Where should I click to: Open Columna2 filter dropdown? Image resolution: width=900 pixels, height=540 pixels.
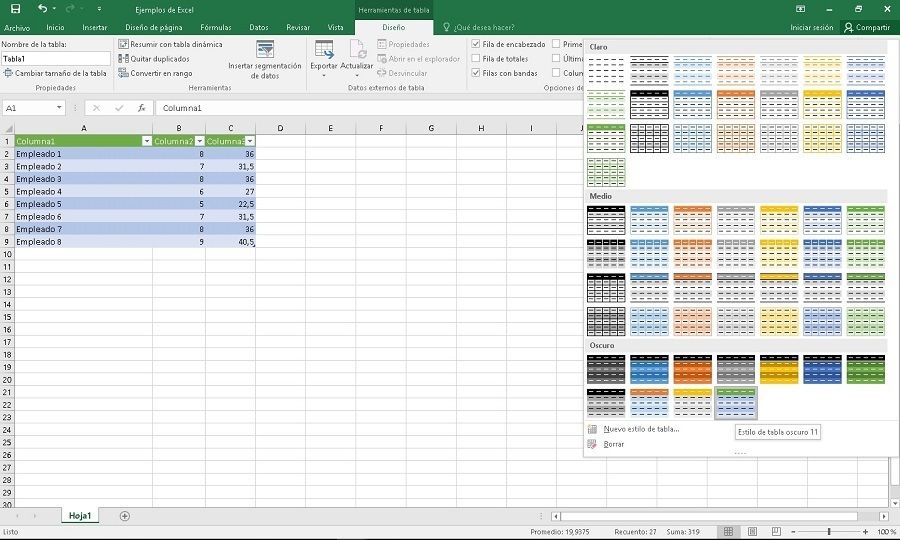(199, 141)
